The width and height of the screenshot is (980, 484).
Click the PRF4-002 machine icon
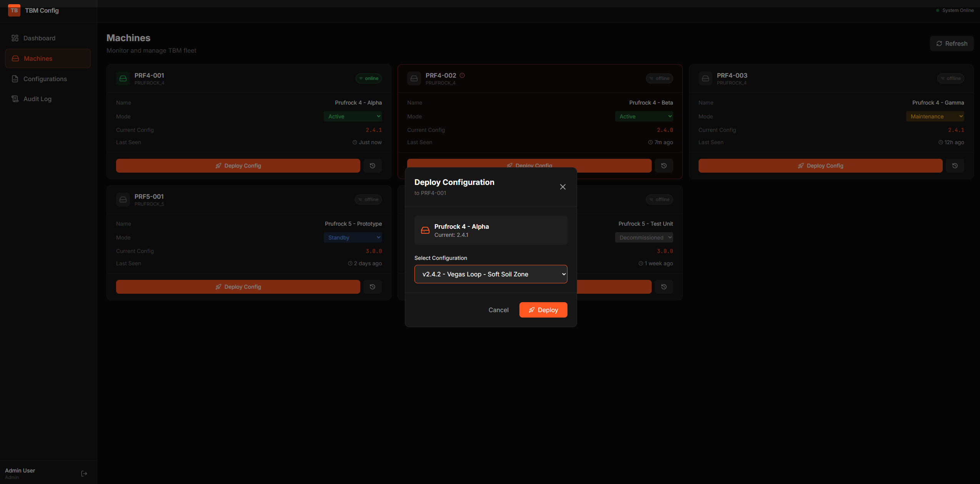414,78
